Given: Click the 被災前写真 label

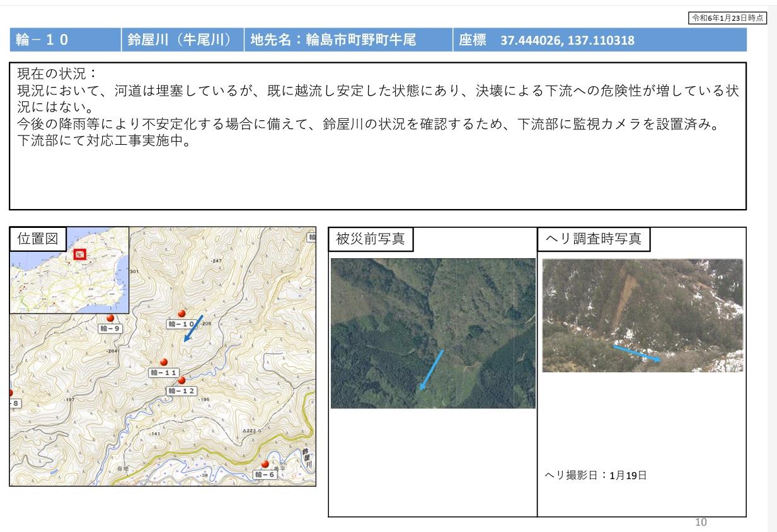Looking at the screenshot, I should 371,239.
